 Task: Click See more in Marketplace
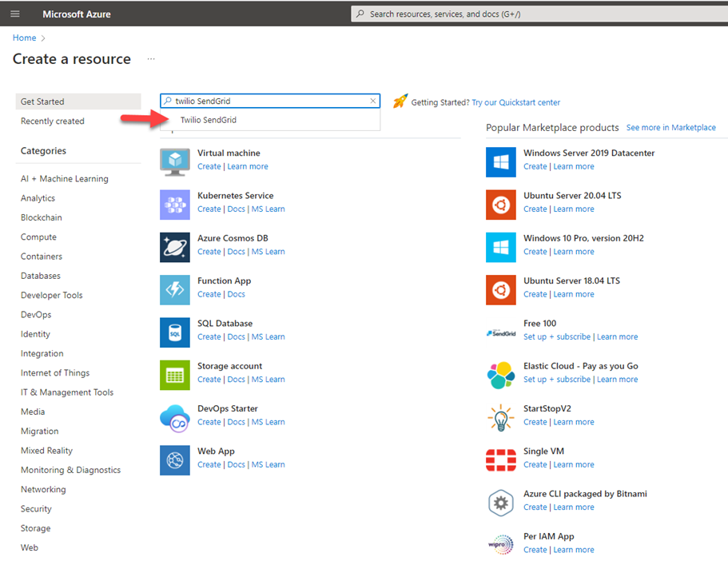[671, 127]
